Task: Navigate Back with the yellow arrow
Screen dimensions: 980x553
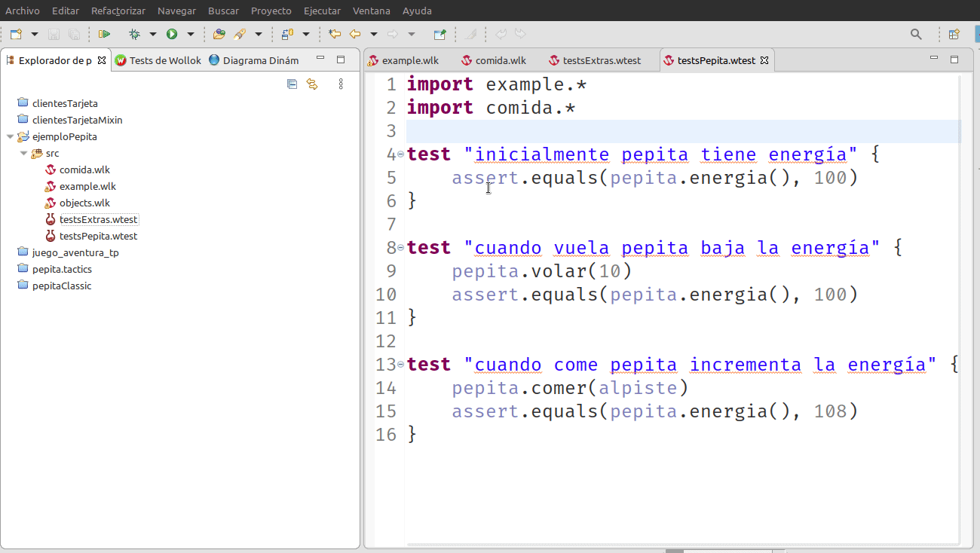Action: coord(354,34)
